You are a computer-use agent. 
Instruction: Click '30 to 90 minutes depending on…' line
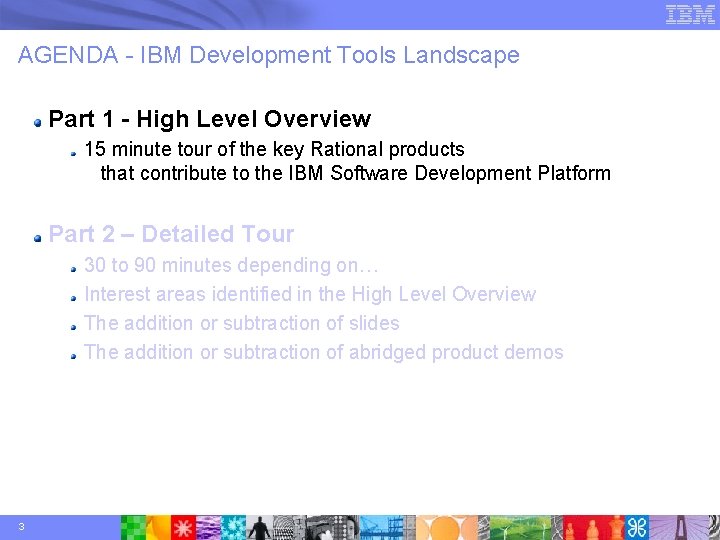[231, 265]
